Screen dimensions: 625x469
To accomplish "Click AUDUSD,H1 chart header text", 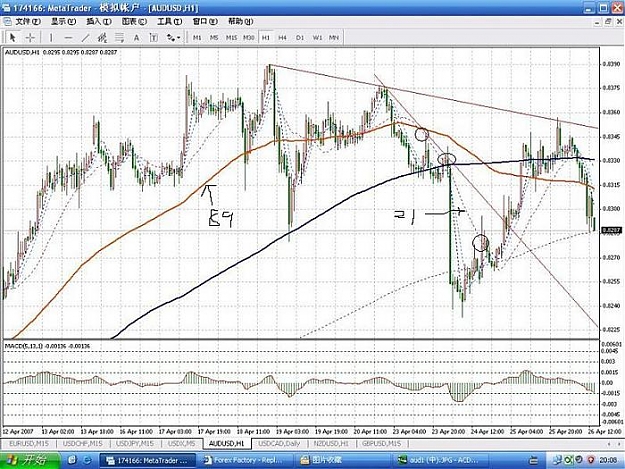I will coord(61,52).
